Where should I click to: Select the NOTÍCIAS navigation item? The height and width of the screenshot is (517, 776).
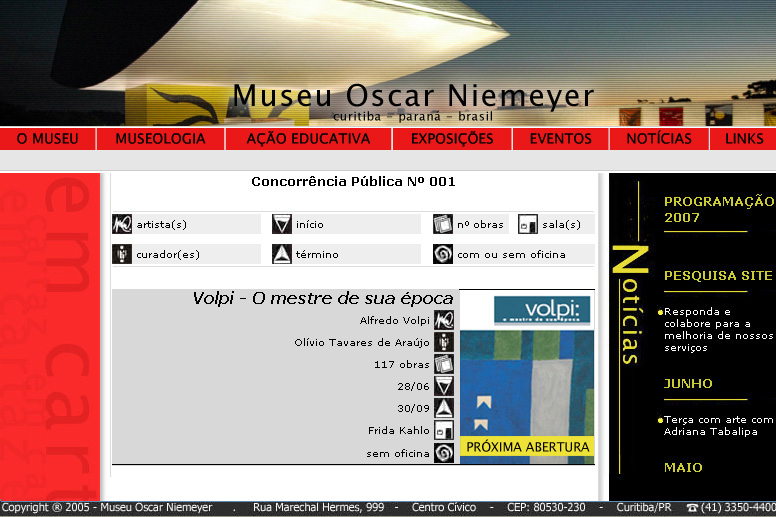659,139
